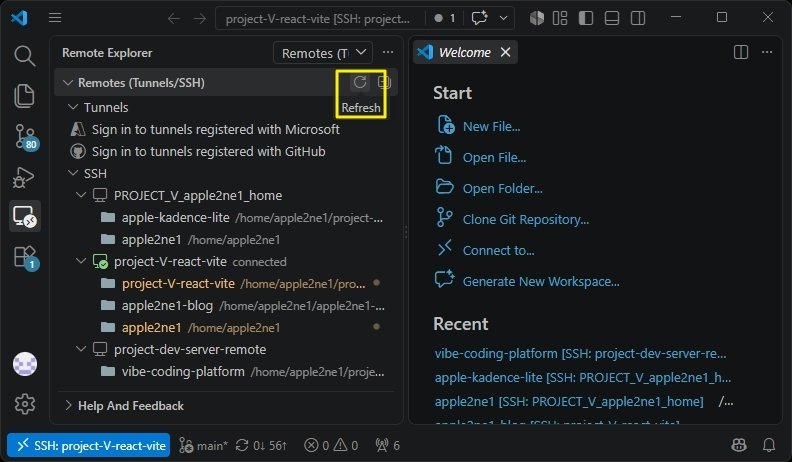Click the Connect to... link
The image size is (792, 462).
click(499, 250)
